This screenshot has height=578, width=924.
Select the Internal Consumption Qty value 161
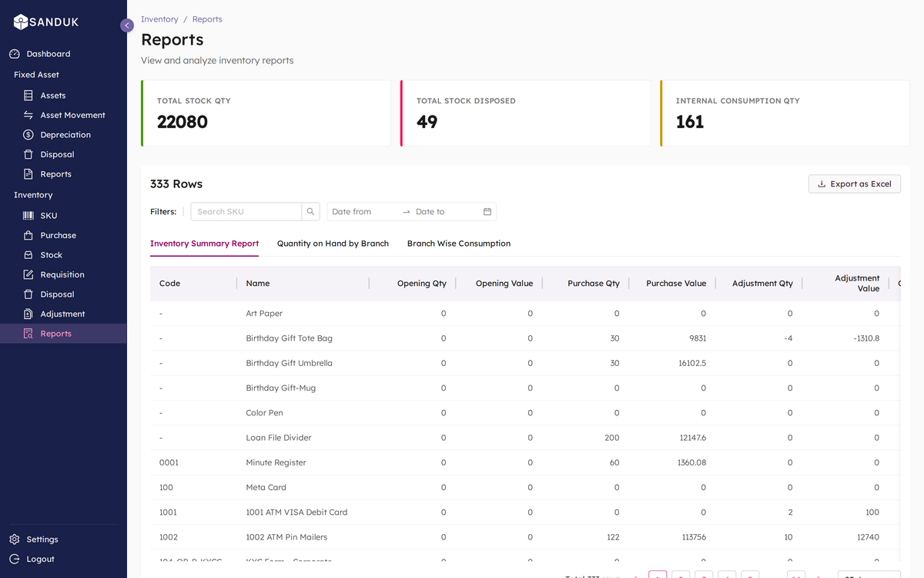[x=690, y=122]
